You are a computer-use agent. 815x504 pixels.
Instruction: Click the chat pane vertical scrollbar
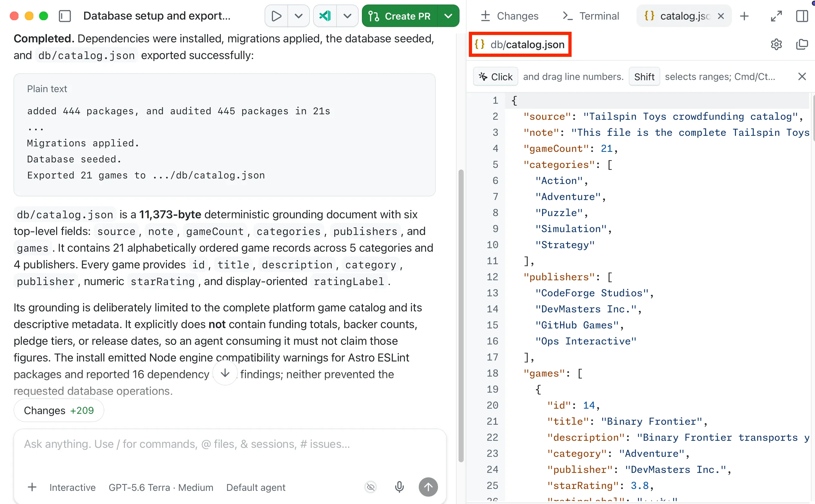click(x=461, y=316)
